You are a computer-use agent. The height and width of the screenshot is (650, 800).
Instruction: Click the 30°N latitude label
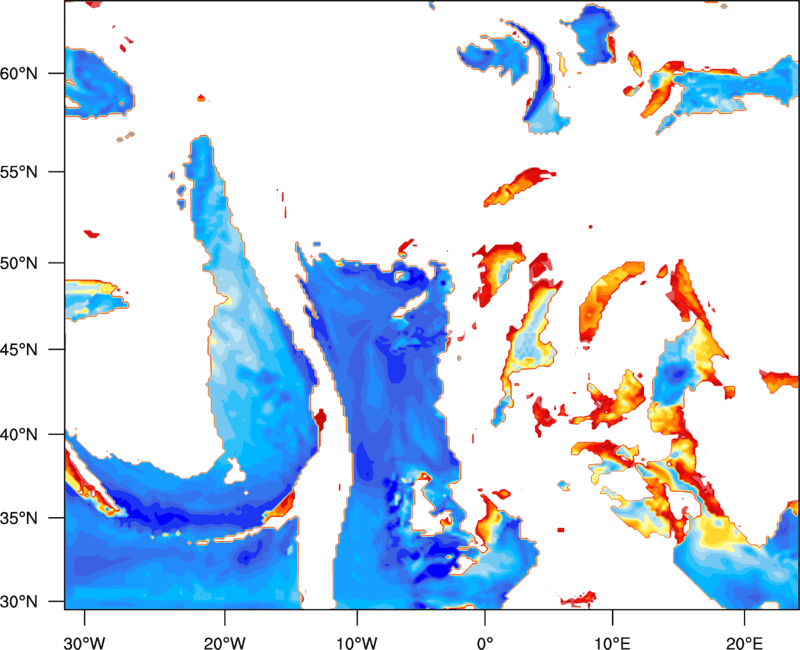click(19, 602)
